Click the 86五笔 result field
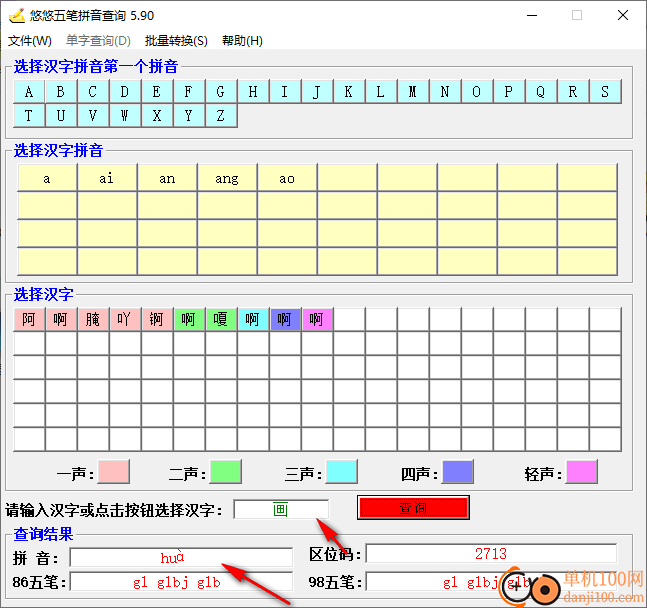 tap(182, 582)
